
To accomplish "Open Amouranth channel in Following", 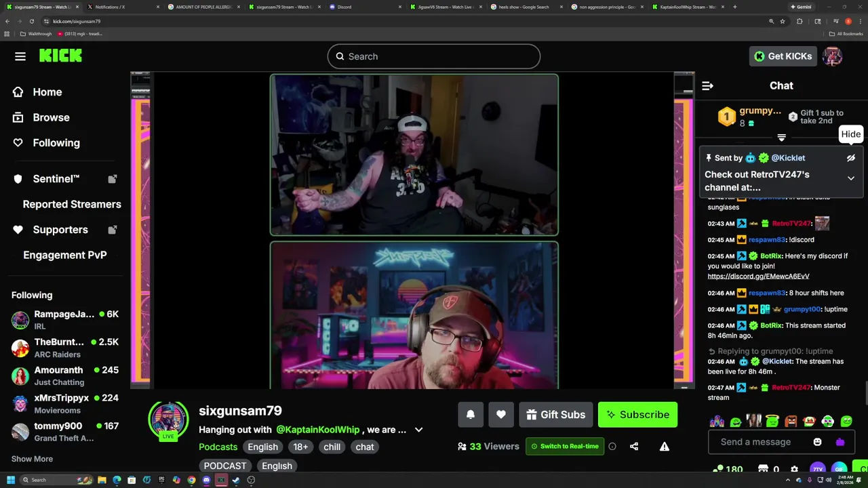I will point(65,375).
